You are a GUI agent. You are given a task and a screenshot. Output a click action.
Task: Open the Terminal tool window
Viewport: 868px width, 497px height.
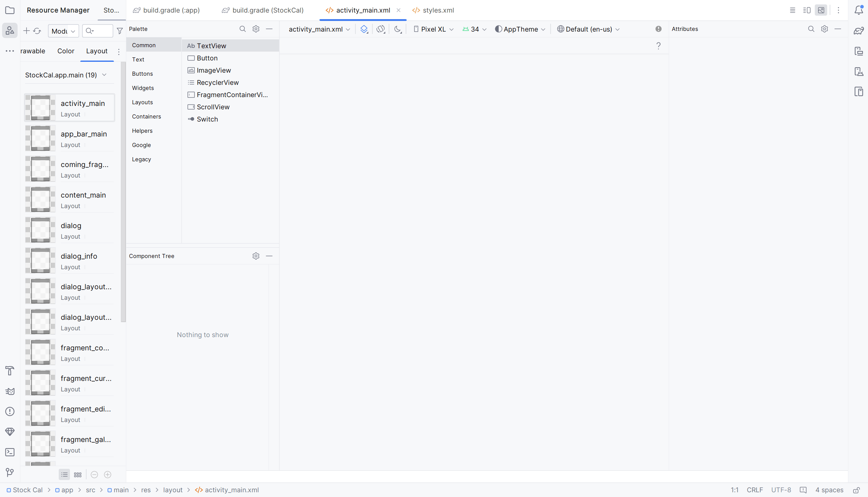10,452
